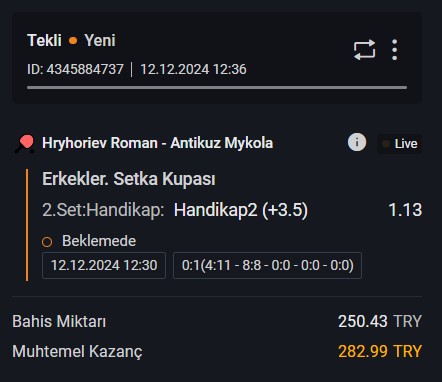Image resolution: width=442 pixels, height=382 pixels.
Task: Click the small dot inside Live badge
Action: [386, 144]
